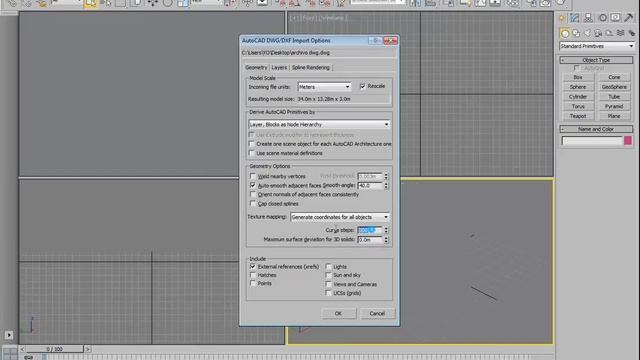Open the Derive AutoCAD Primitives by dropdown
Image resolution: width=640 pixels, height=360 pixels.
tap(319, 124)
